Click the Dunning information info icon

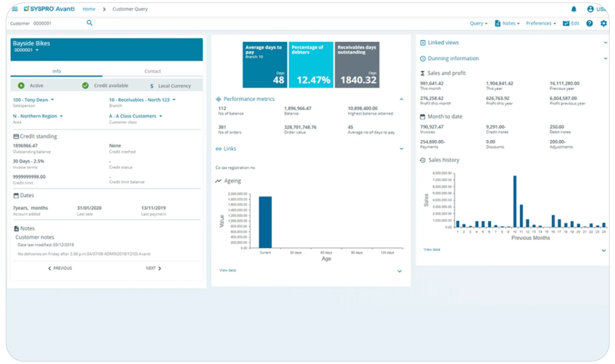(423, 59)
